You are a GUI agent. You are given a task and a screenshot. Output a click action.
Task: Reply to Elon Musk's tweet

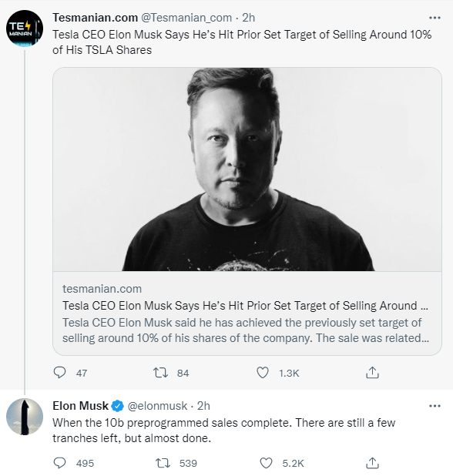pos(59,463)
